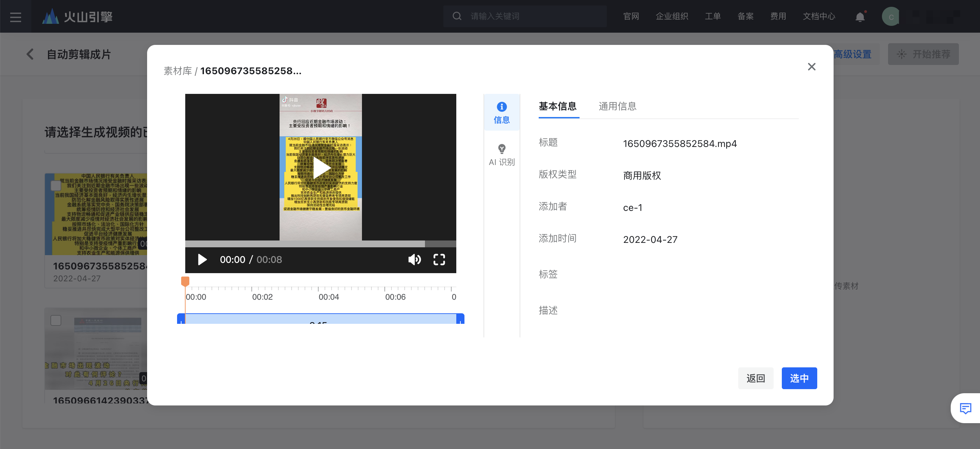Click the clip range left handle
The width and height of the screenshot is (980, 449).
[x=181, y=319]
